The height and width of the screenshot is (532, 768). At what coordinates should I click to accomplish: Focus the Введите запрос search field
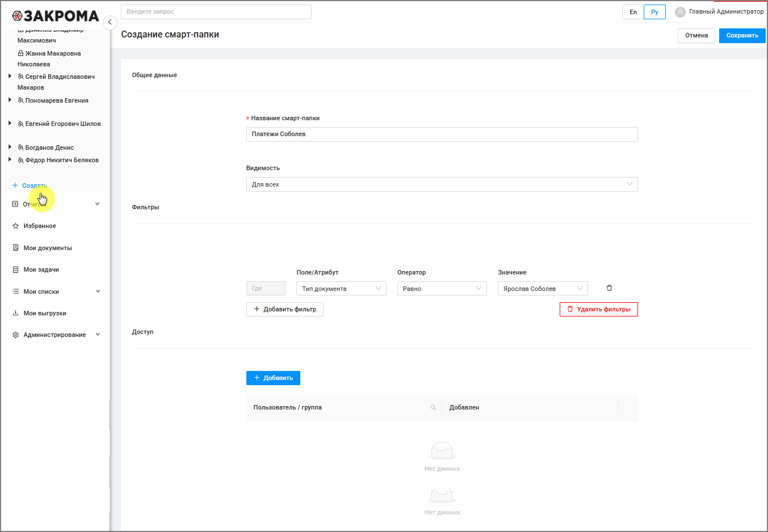point(216,12)
